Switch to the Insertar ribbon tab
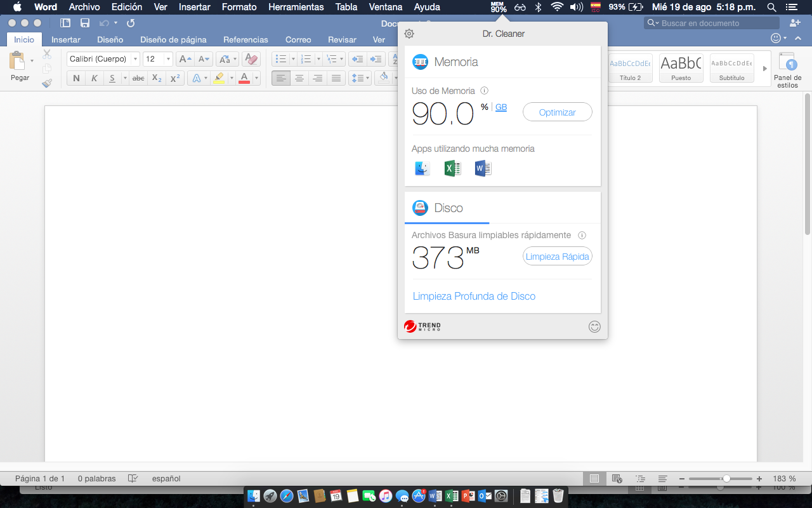The width and height of the screenshot is (812, 508). [66, 39]
